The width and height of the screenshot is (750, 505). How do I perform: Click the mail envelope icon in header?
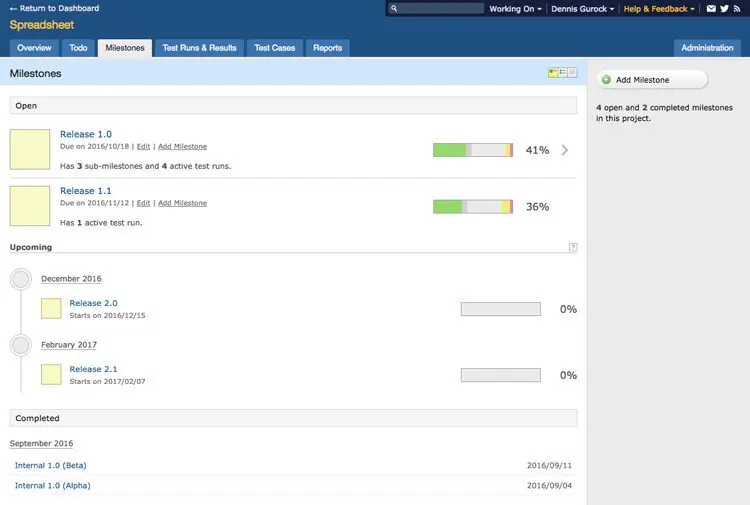coord(711,9)
